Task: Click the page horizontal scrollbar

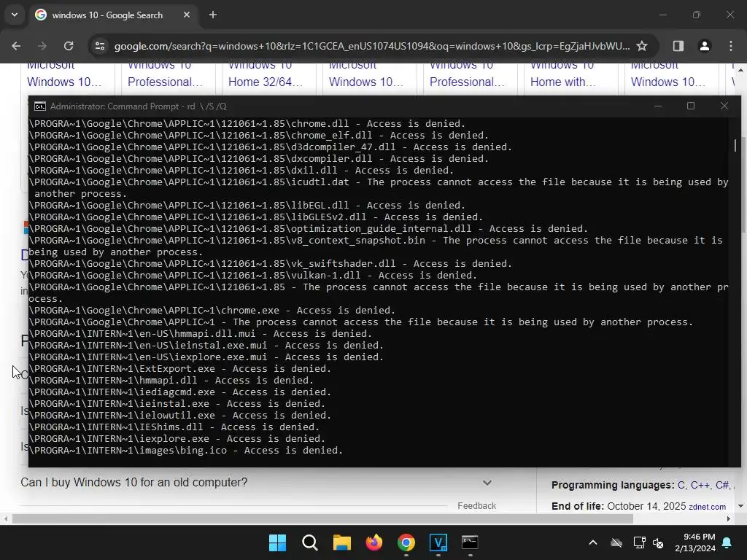Action: (x=322, y=518)
